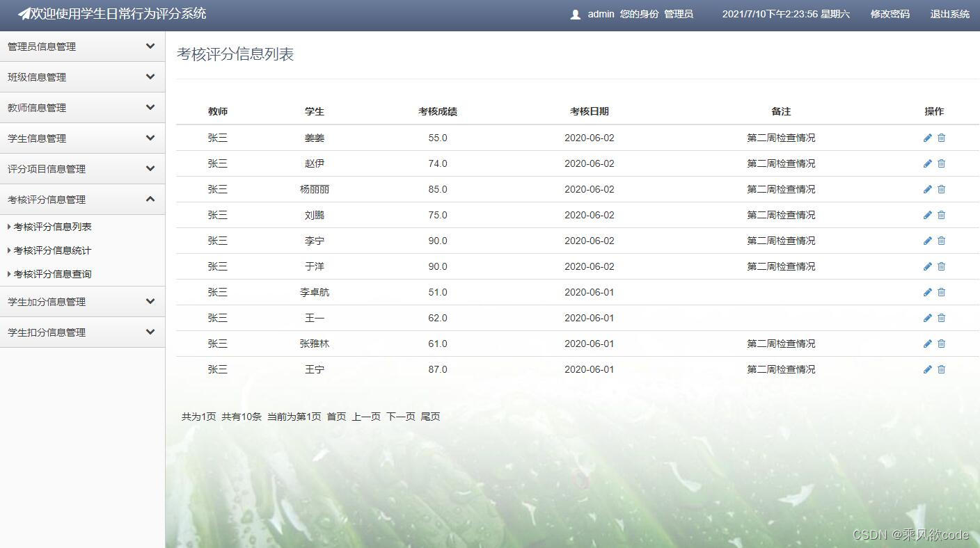Expand 学生加分信息管理 menu section

click(82, 302)
